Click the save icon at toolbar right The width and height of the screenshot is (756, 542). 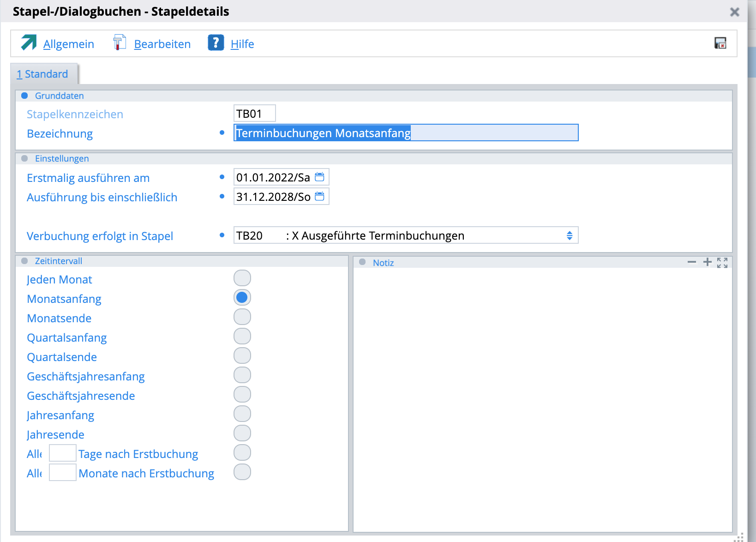click(x=720, y=43)
